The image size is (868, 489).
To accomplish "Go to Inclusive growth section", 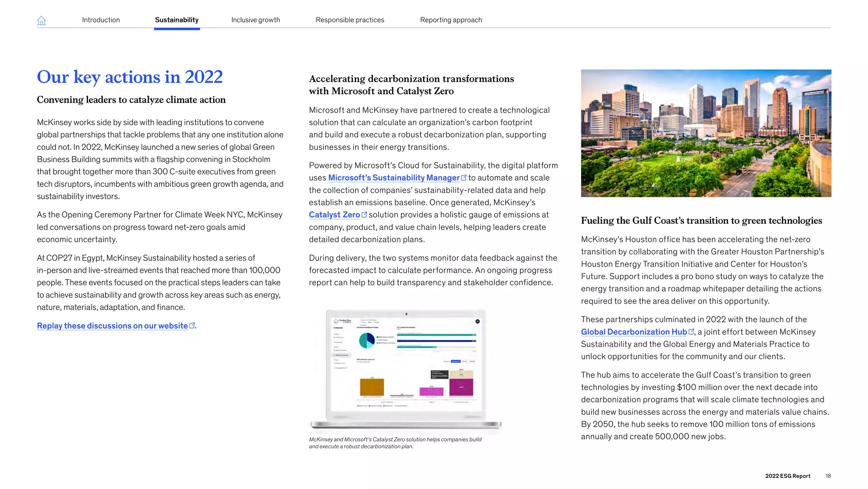I will click(x=256, y=20).
